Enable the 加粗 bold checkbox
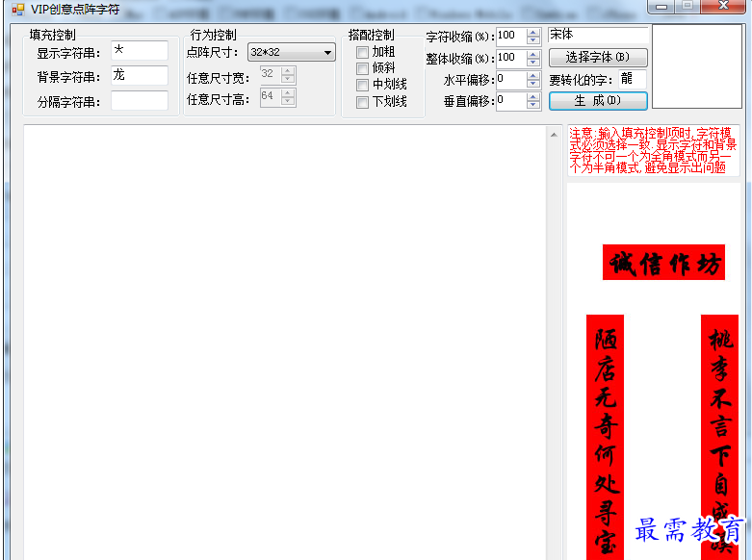The image size is (752, 560). pyautogui.click(x=363, y=52)
